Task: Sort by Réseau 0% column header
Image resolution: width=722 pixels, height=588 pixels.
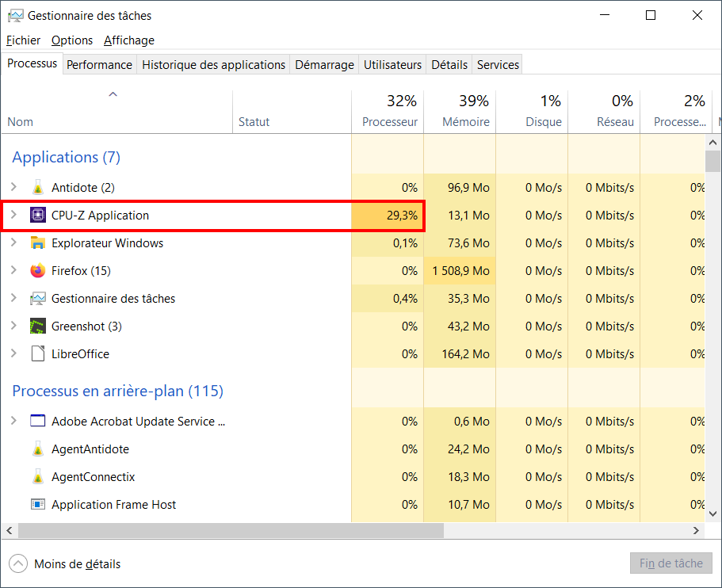Action: pos(604,112)
